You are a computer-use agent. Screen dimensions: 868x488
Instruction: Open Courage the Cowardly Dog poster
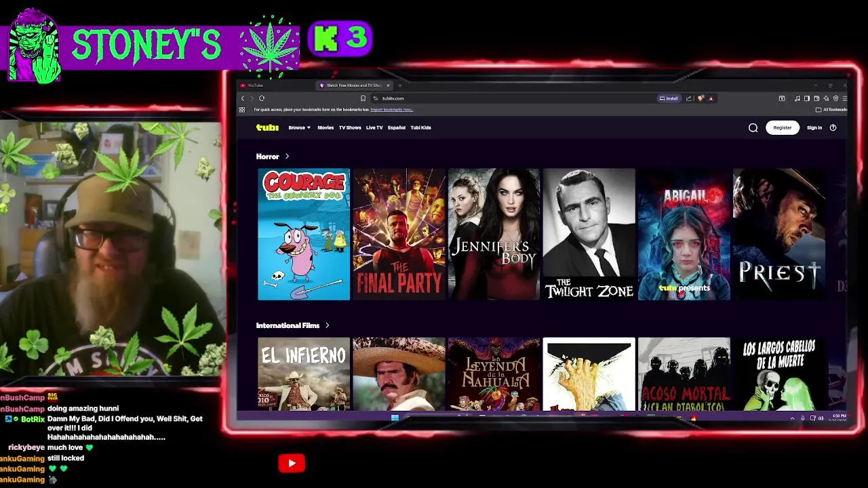pos(304,235)
